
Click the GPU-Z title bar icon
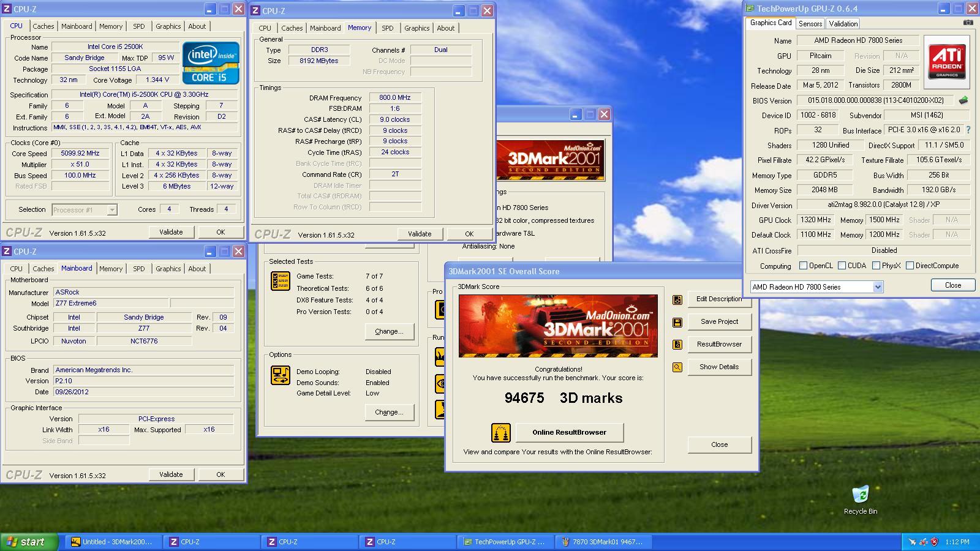750,9
